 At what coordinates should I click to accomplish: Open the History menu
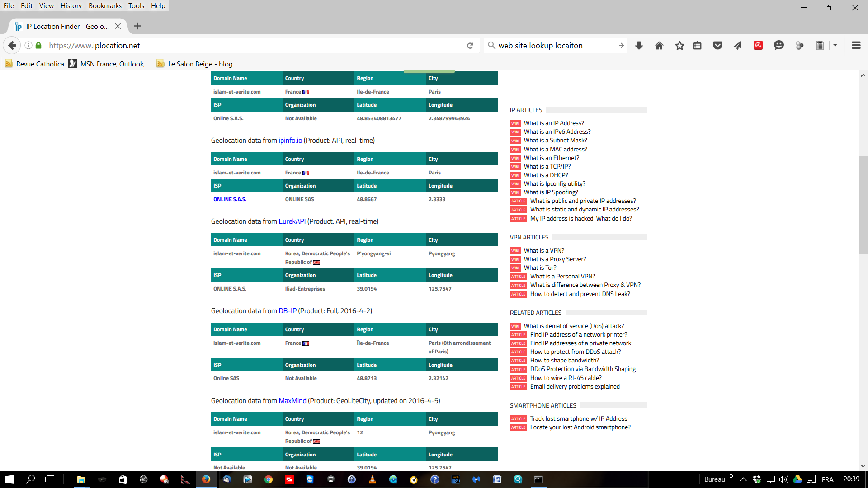tap(71, 6)
